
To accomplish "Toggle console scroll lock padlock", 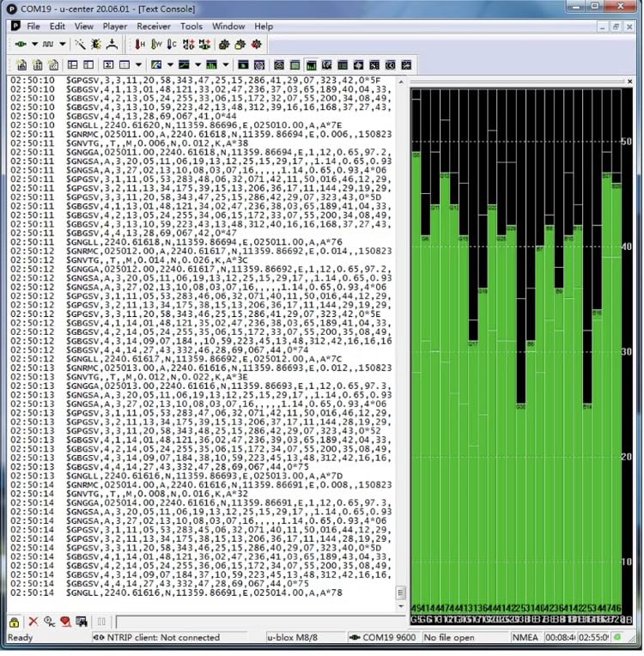I will click(x=15, y=622).
